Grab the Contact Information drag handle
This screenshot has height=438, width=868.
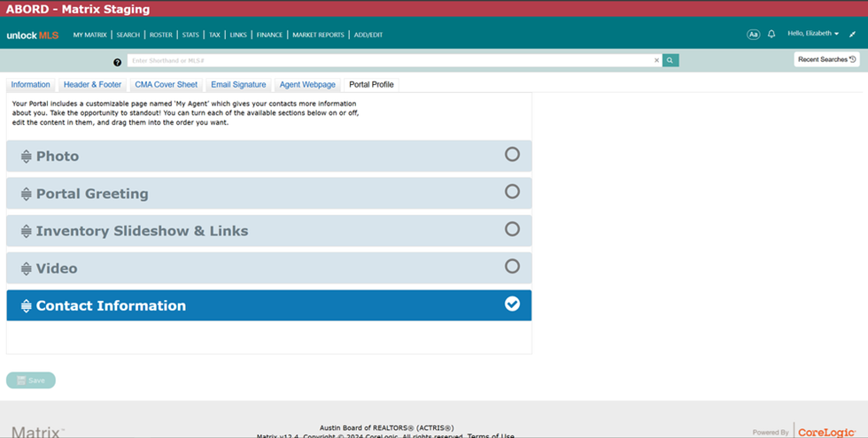[x=26, y=306]
